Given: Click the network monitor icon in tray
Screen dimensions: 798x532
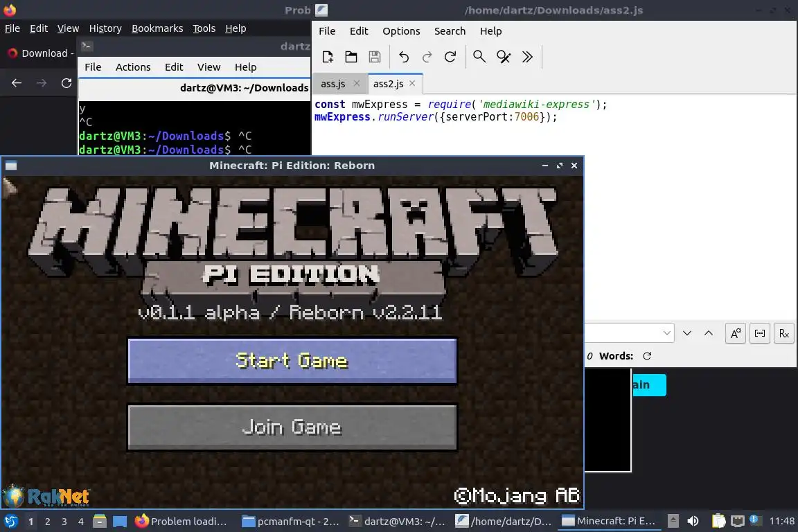Looking at the screenshot, I should pos(738,521).
